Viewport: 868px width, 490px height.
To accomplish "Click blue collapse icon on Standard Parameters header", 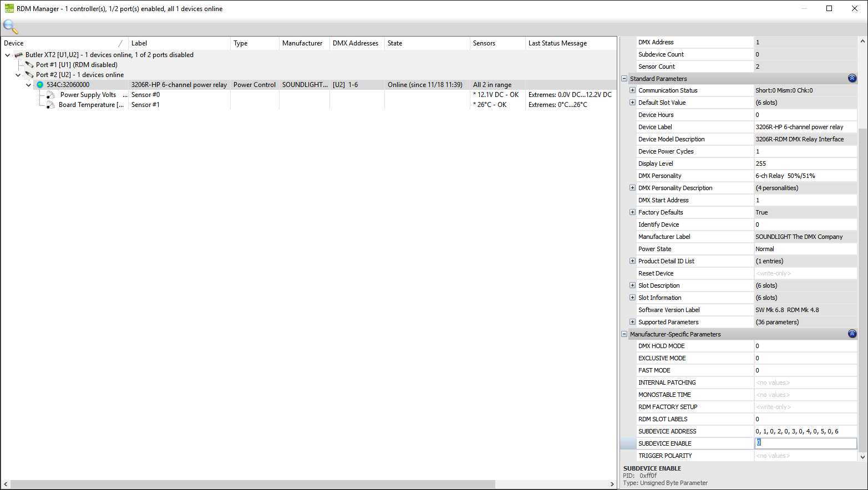I will (852, 79).
